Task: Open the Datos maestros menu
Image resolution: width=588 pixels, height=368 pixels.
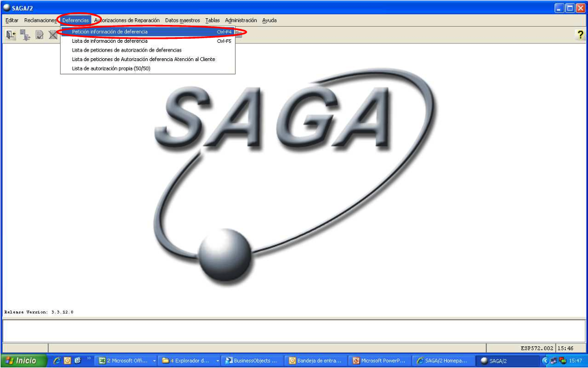Action: click(x=183, y=20)
